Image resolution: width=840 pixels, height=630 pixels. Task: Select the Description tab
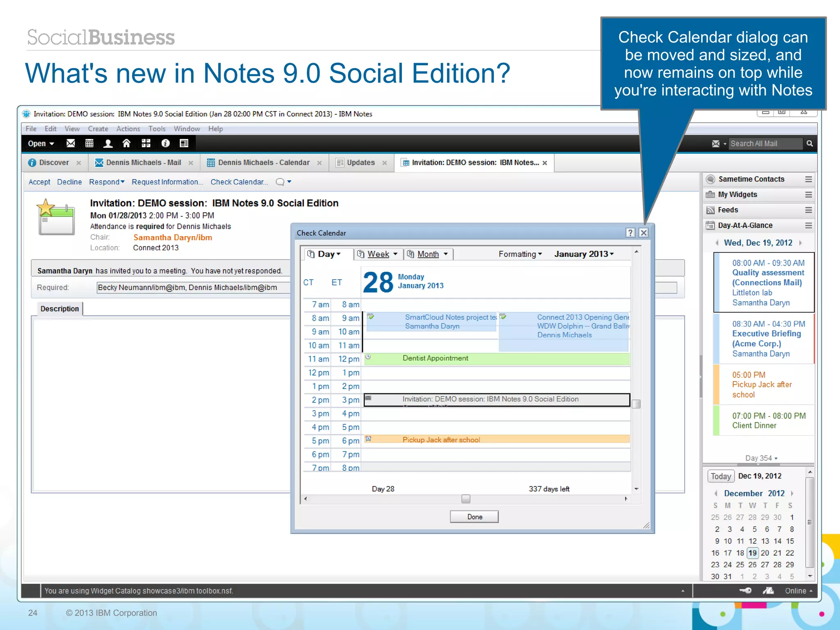[60, 309]
